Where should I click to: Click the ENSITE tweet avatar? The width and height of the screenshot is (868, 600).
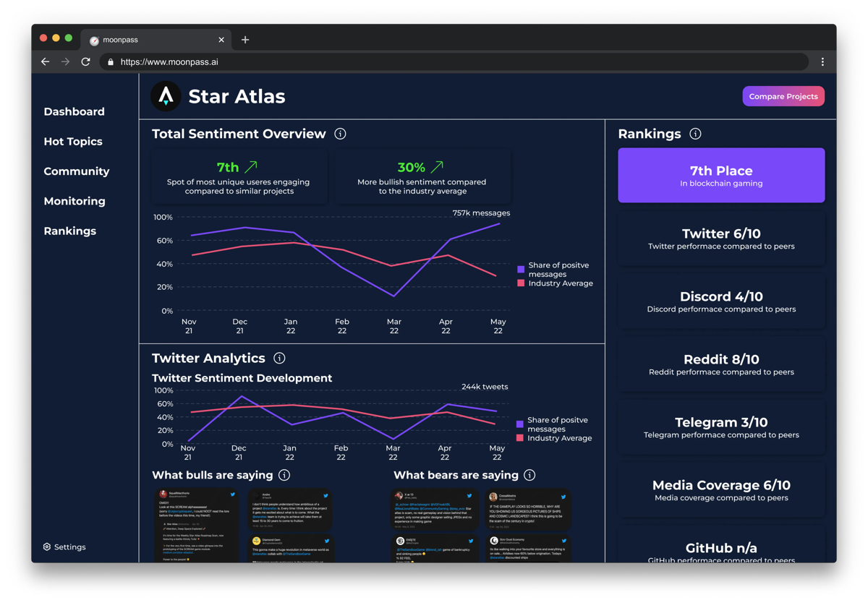coord(400,540)
